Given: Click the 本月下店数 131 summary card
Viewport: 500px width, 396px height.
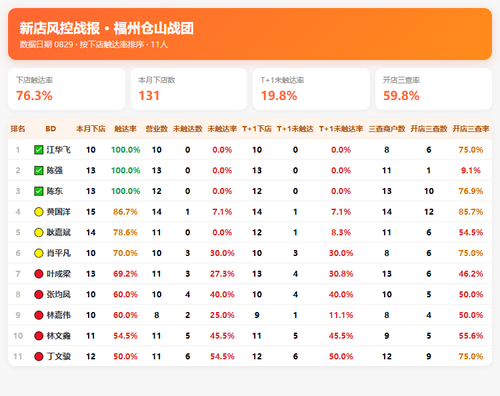Looking at the screenshot, I should point(189,89).
